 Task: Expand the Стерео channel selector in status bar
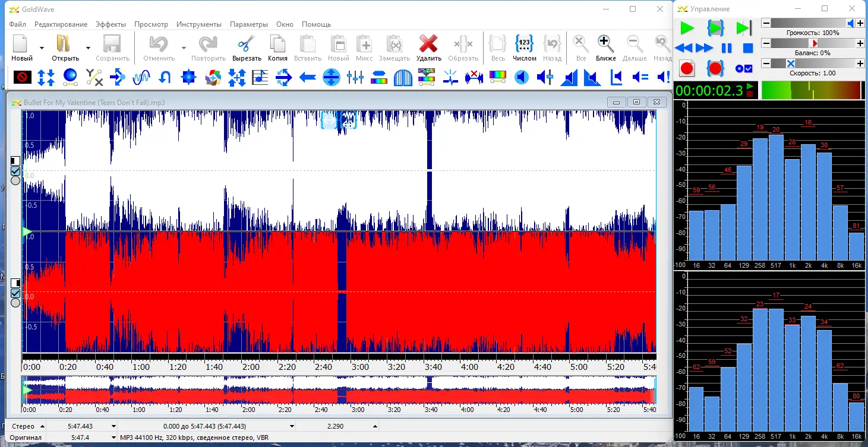pyautogui.click(x=42, y=426)
